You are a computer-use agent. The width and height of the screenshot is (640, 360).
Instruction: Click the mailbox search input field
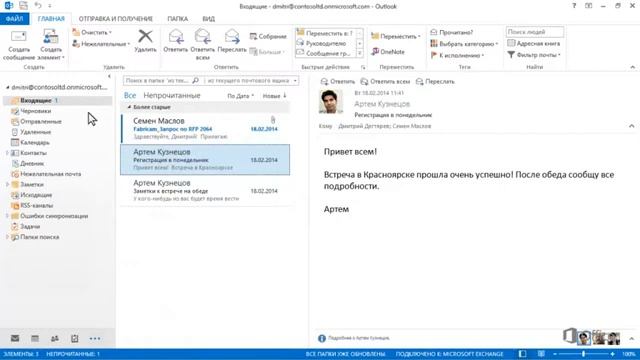158,81
